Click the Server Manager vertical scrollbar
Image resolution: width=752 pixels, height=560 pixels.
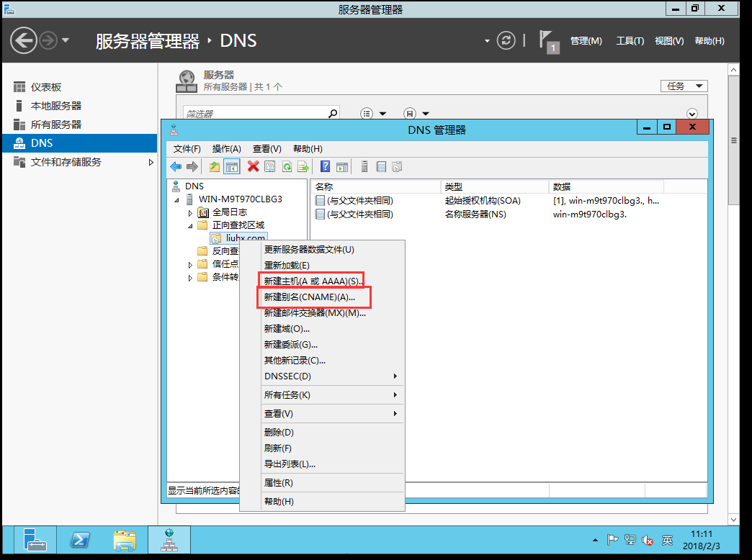coord(733,140)
